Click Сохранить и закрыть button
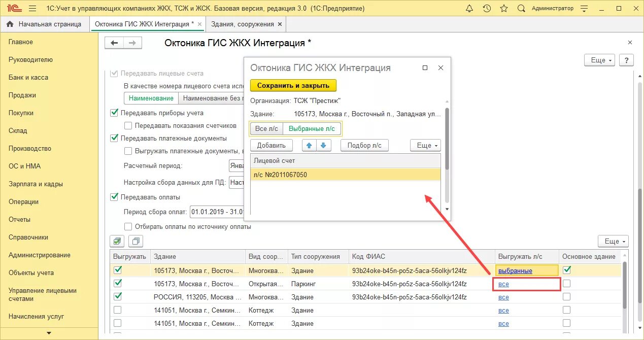The image size is (644, 340). (x=293, y=85)
